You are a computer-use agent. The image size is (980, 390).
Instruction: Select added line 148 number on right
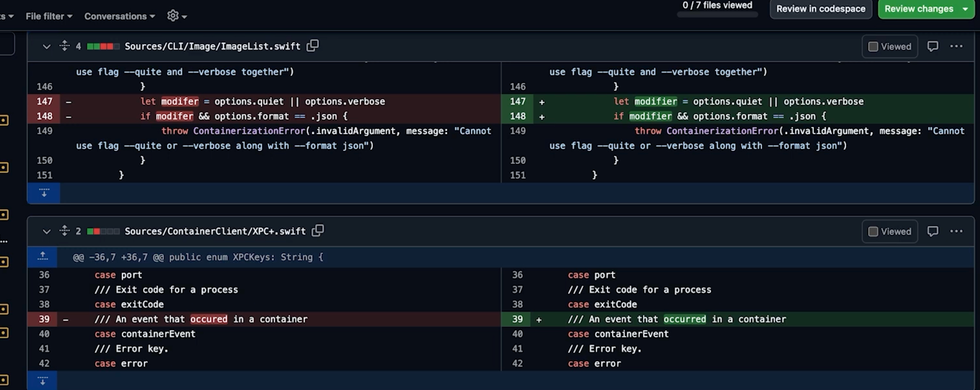click(517, 116)
